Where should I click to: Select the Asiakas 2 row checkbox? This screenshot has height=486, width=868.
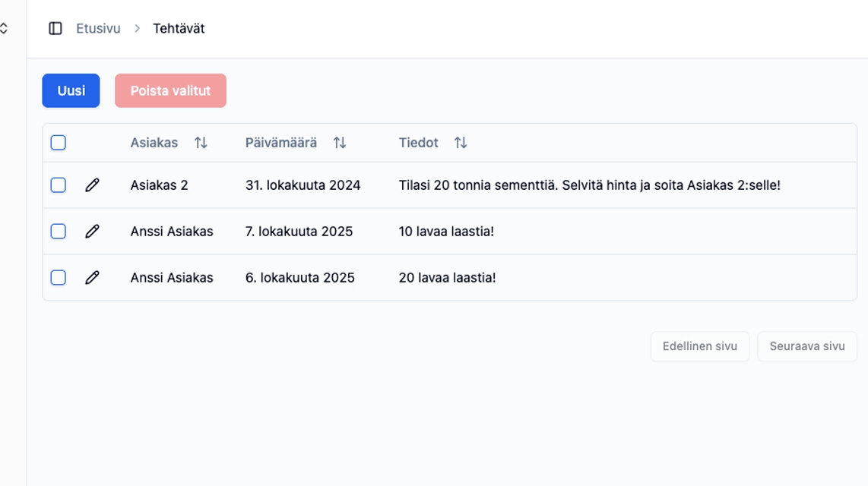click(59, 185)
